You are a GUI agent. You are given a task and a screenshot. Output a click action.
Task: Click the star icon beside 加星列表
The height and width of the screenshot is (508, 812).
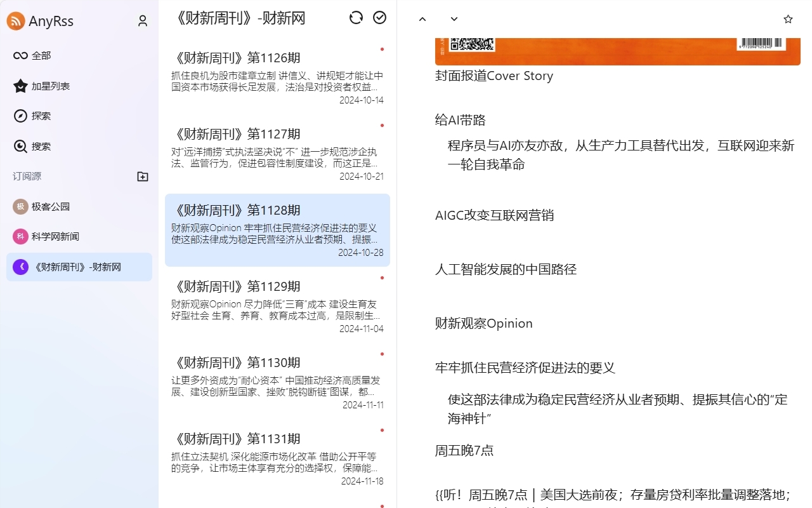20,86
